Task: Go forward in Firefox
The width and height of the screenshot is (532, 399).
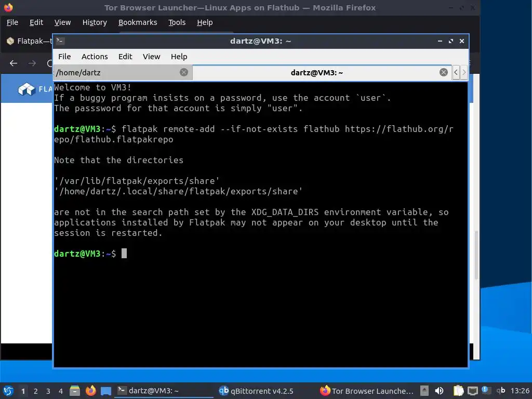Action: (32, 63)
